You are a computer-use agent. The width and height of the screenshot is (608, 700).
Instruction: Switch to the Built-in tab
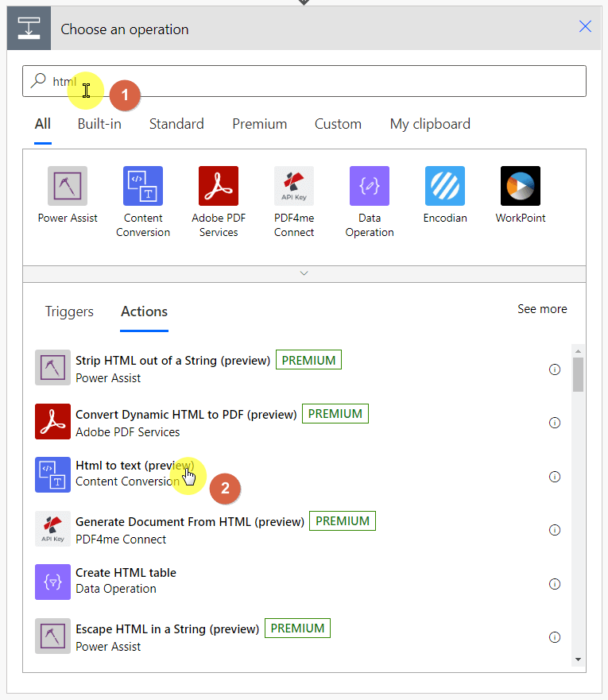point(99,124)
